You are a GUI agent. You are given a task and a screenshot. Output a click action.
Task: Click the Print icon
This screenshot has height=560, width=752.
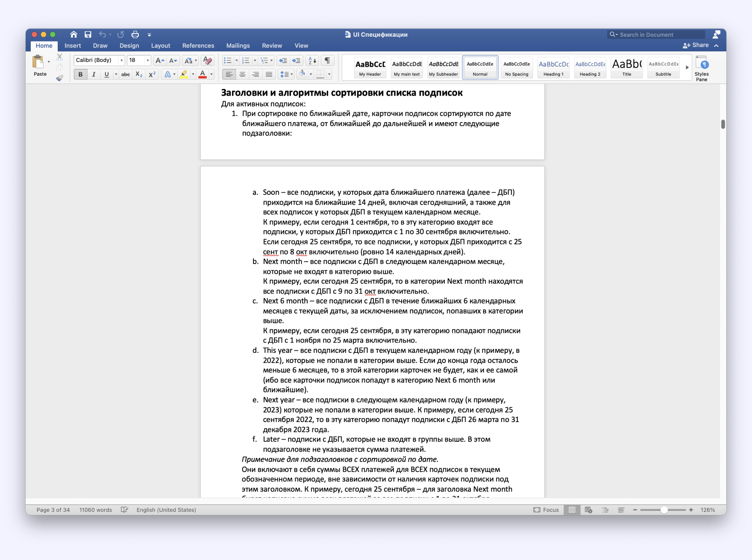(x=135, y=35)
